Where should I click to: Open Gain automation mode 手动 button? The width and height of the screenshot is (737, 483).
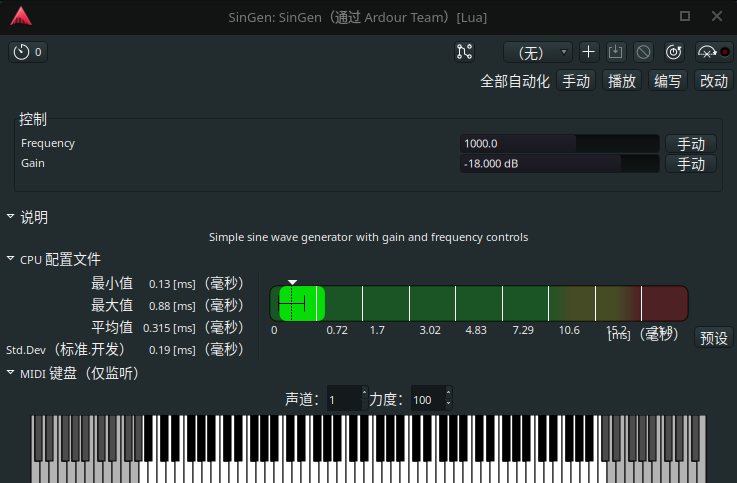691,164
